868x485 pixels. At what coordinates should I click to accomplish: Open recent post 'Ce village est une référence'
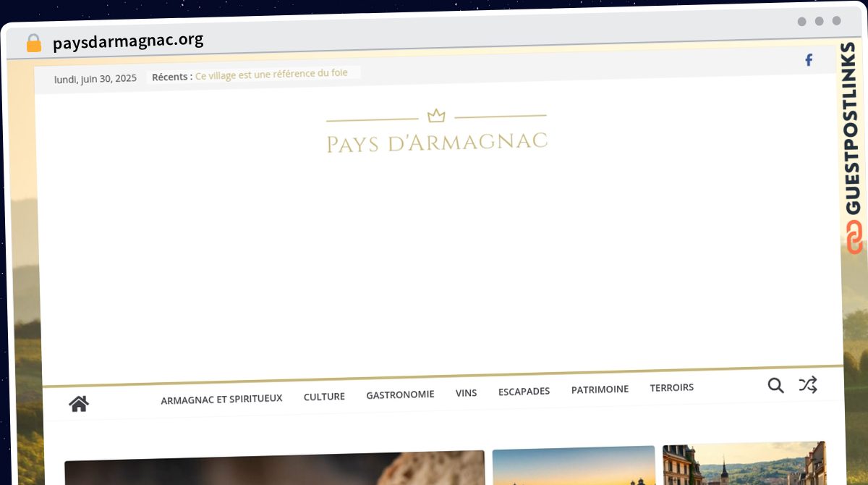(x=271, y=74)
